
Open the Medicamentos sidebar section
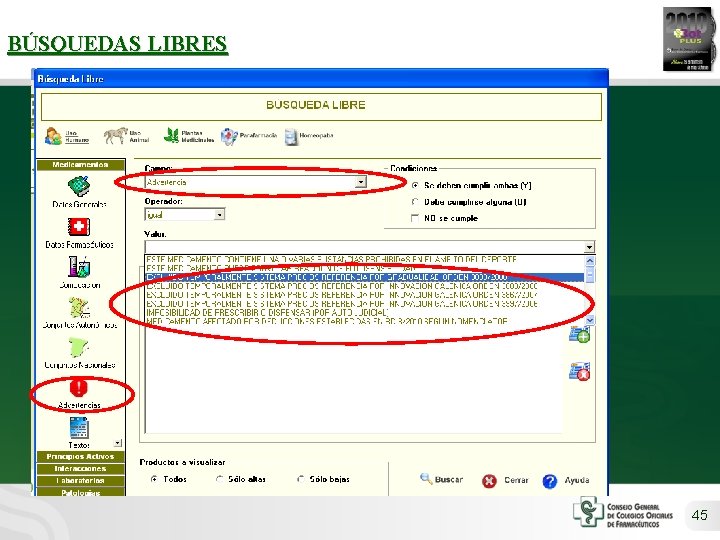[x=81, y=165]
